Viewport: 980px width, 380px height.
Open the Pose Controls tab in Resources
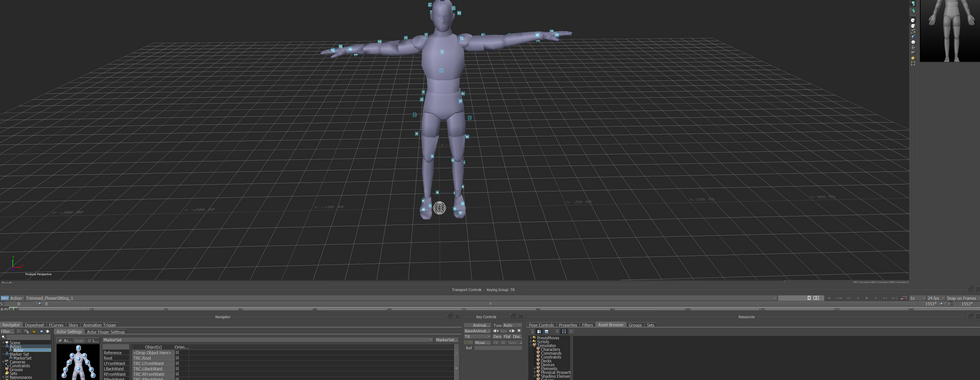coord(541,325)
